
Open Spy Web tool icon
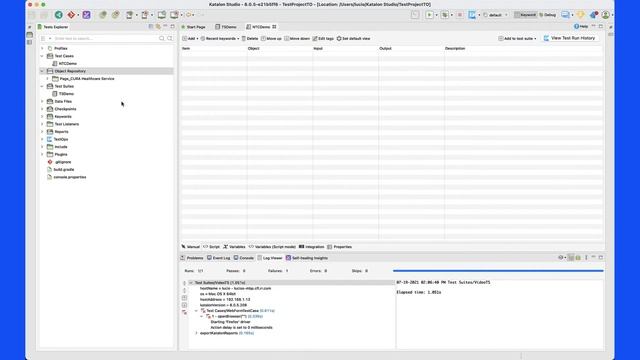[x=102, y=15]
